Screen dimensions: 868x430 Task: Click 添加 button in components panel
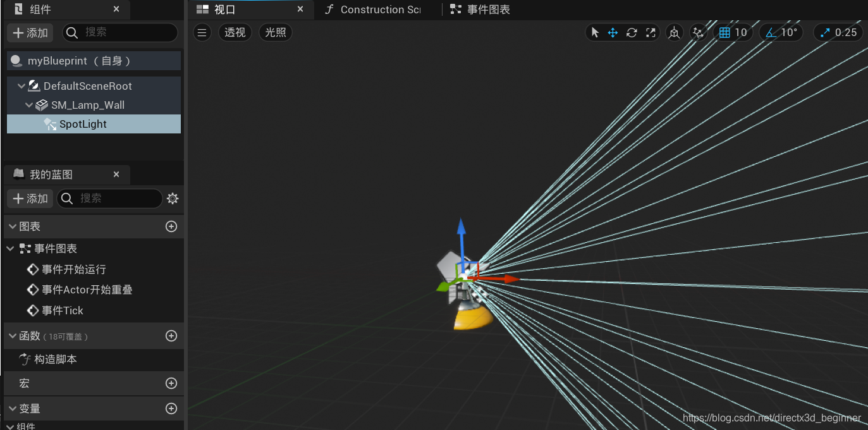[x=30, y=33]
